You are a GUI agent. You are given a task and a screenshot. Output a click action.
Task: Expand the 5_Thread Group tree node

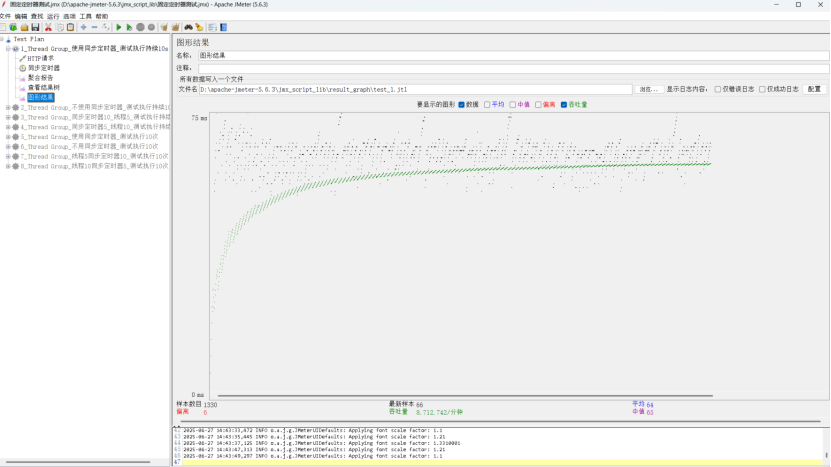pyautogui.click(x=8, y=137)
